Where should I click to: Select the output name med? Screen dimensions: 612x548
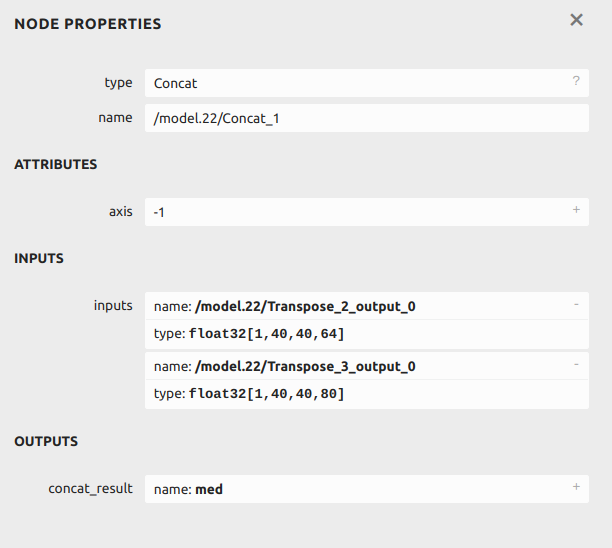pos(209,489)
